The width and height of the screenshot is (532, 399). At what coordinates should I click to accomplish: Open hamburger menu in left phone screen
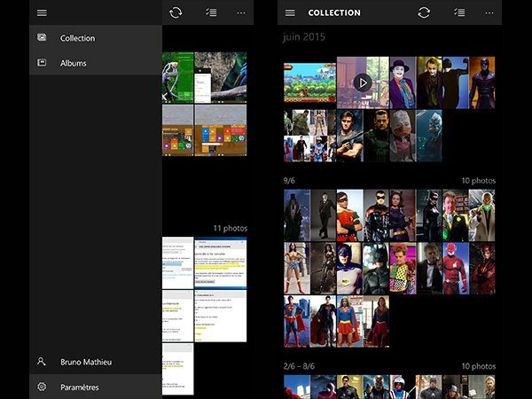[x=42, y=13]
